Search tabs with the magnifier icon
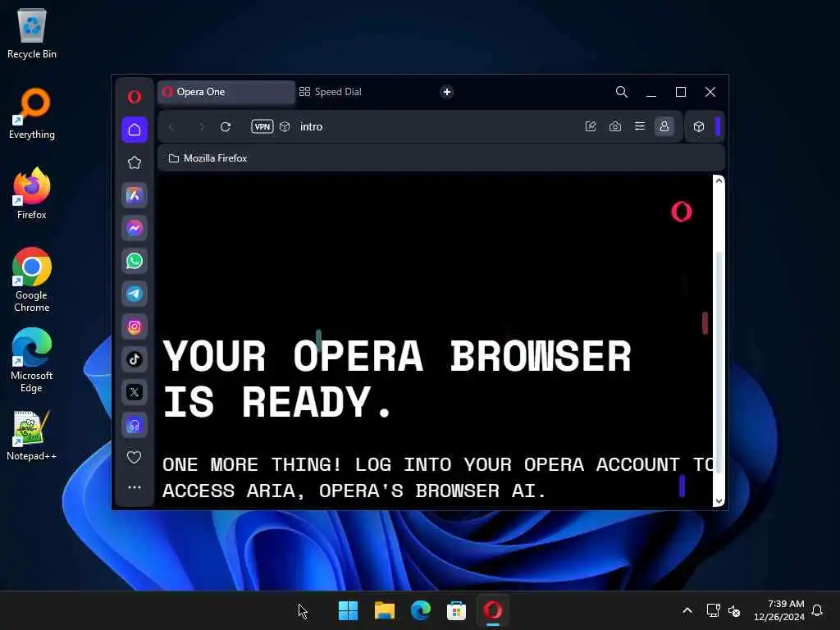The height and width of the screenshot is (630, 840). pos(622,92)
